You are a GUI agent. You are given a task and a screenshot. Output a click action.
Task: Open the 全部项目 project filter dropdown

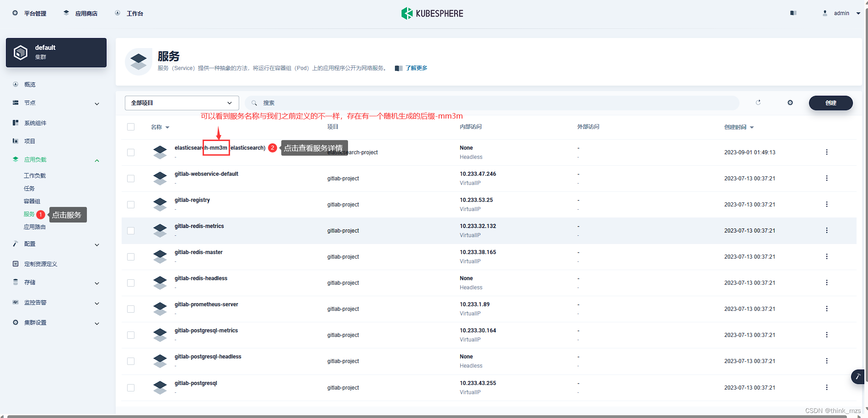pos(182,103)
